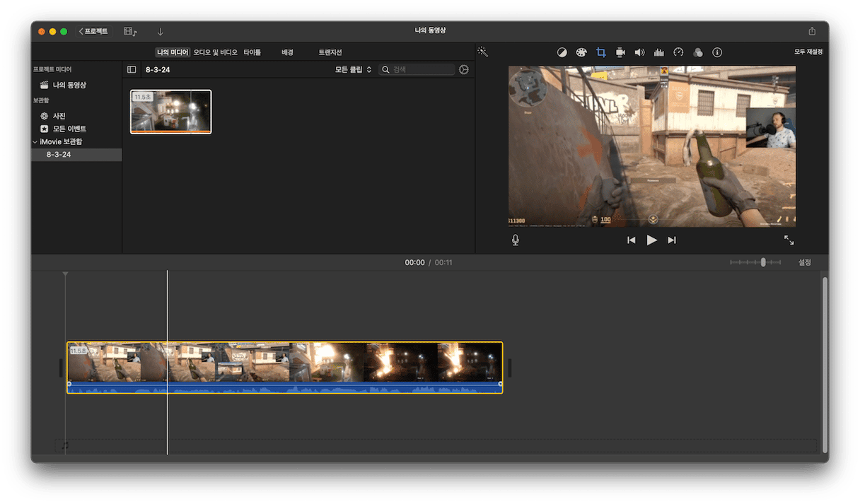Open the volume speaker tool
This screenshot has width=860, height=504.
coord(639,52)
